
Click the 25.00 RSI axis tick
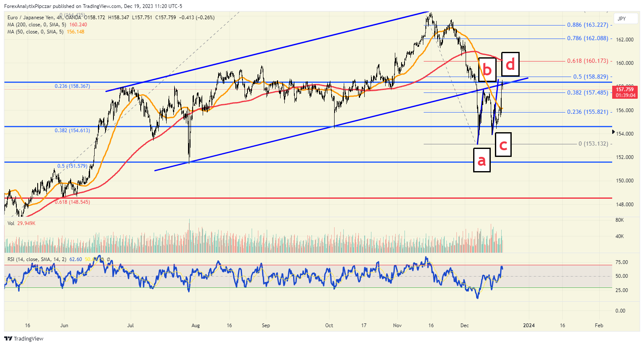[x=622, y=290]
